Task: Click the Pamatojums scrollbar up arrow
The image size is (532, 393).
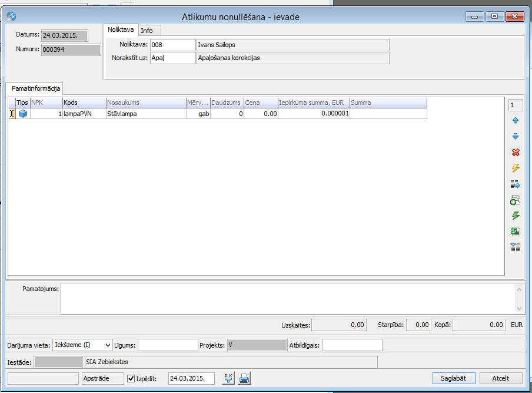Action: coord(519,289)
